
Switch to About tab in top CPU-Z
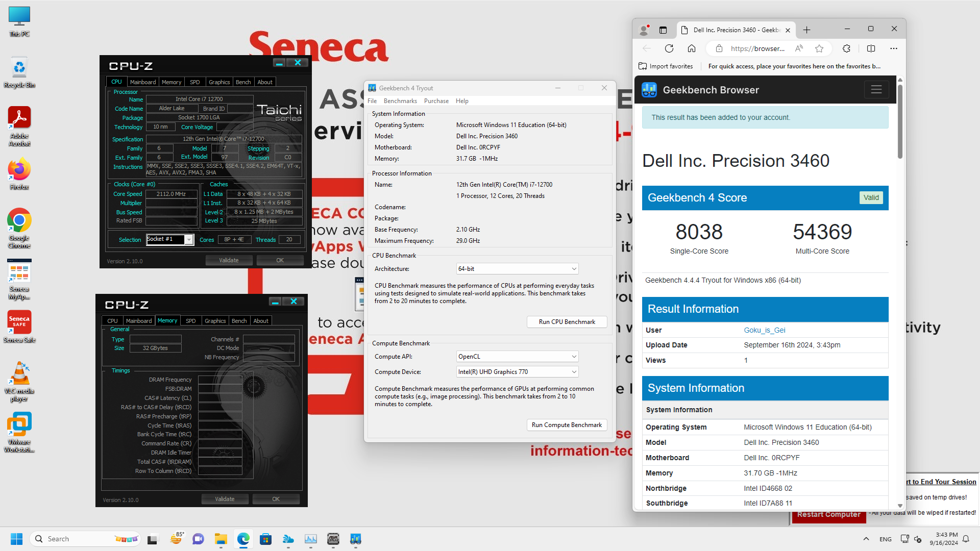tap(265, 82)
